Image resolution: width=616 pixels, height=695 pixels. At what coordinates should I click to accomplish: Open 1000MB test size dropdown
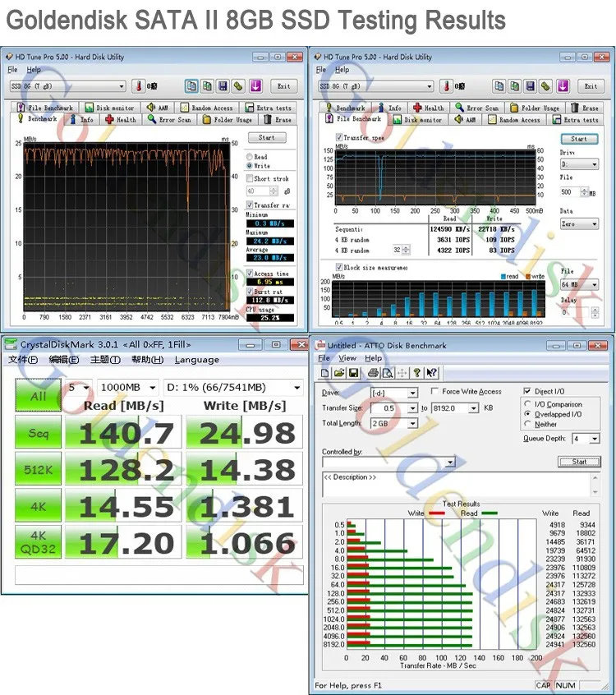[127, 388]
